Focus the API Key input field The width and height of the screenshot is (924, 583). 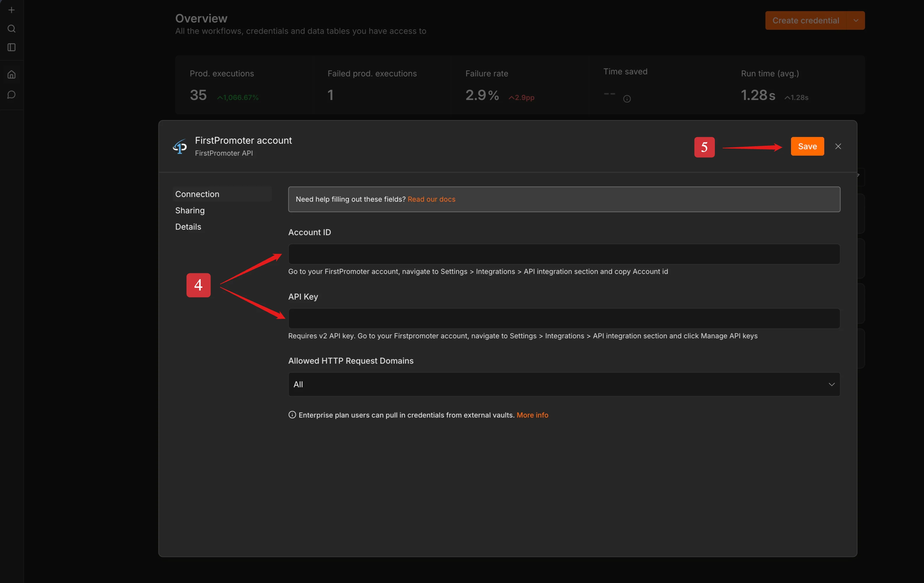pyautogui.click(x=564, y=318)
